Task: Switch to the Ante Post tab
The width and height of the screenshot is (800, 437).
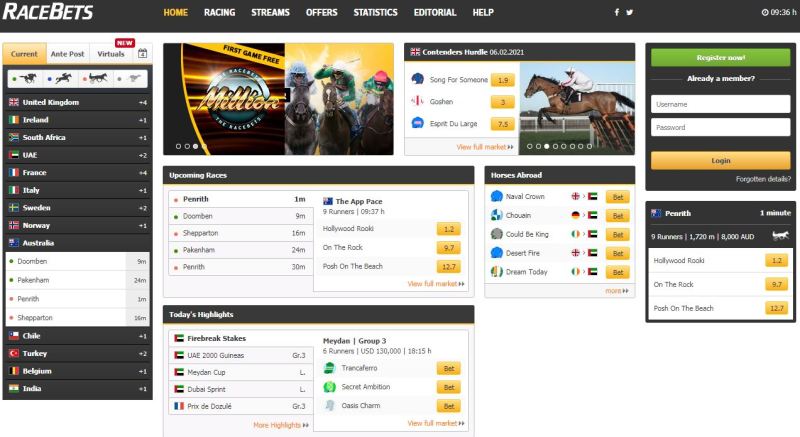Action: pyautogui.click(x=67, y=54)
